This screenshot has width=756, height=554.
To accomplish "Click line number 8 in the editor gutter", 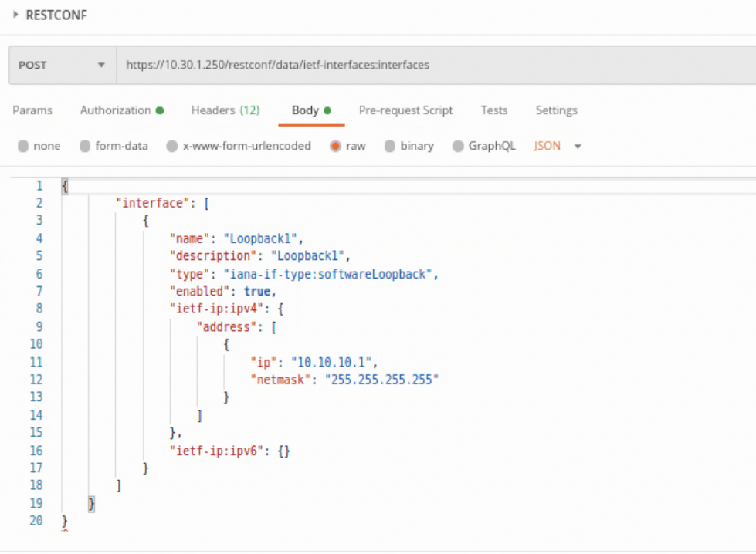I will coord(39,309).
